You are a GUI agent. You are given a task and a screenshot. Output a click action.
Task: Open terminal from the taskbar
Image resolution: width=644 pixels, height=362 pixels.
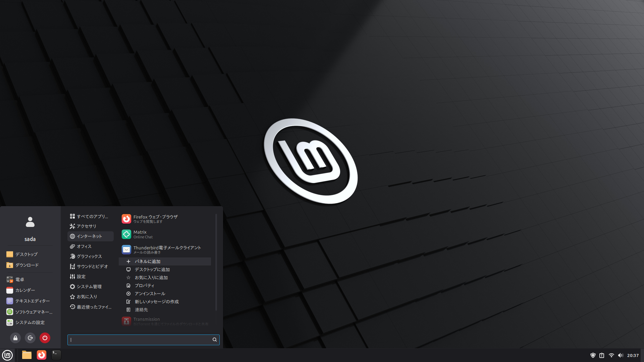point(56,355)
